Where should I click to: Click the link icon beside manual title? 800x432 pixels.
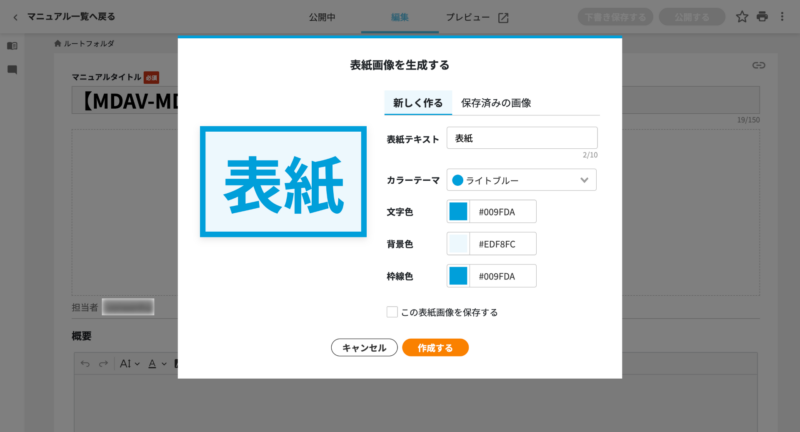(x=758, y=66)
